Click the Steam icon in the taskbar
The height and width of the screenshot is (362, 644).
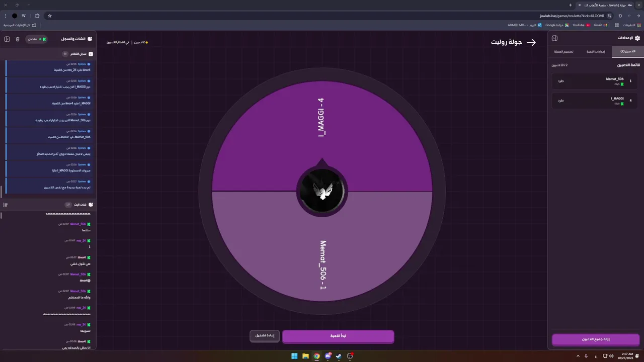(x=339, y=356)
